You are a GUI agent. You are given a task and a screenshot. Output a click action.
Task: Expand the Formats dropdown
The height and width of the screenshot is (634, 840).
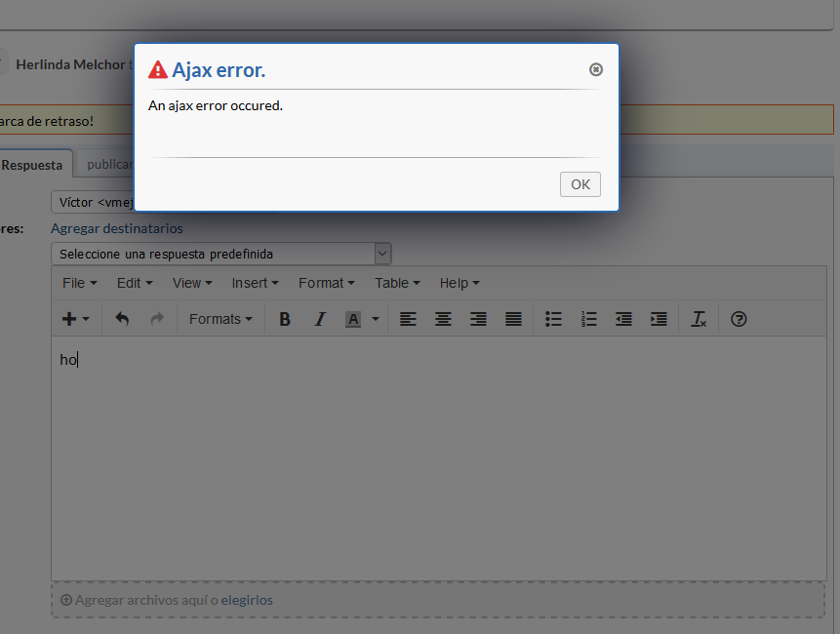(220, 319)
